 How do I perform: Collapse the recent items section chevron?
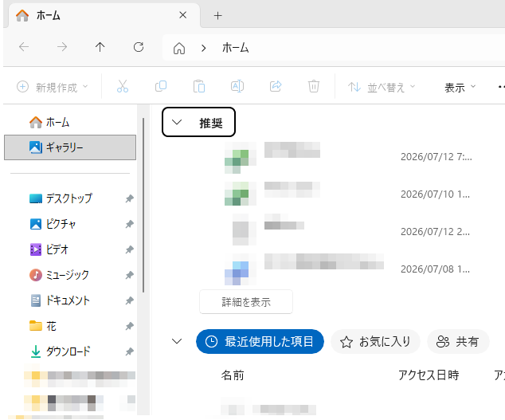pos(177,341)
